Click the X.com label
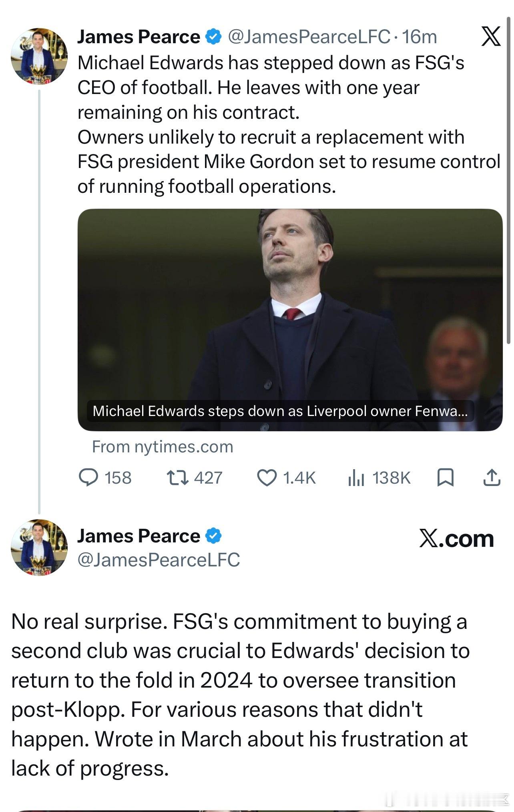Viewport: 514px width, 812px height. point(456,539)
